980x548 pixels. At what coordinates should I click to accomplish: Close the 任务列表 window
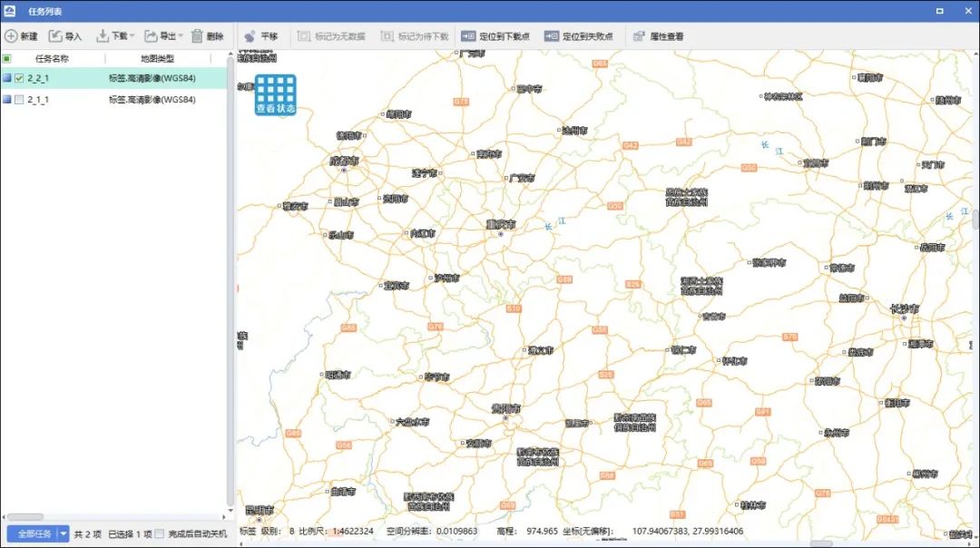tap(967, 11)
